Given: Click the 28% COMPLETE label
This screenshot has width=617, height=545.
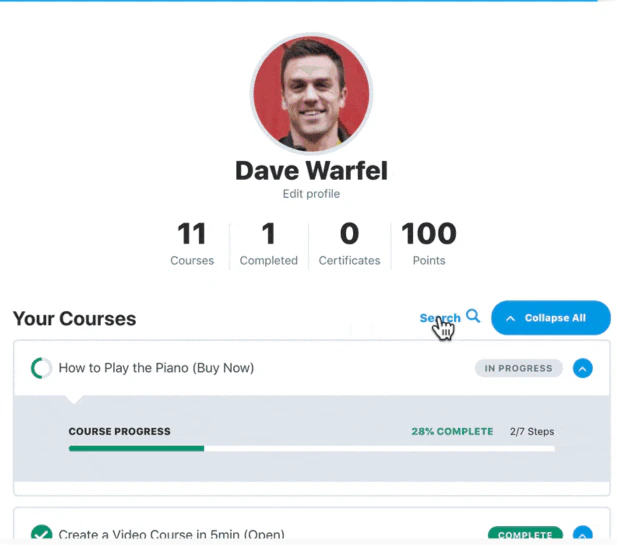Looking at the screenshot, I should coord(453,432).
